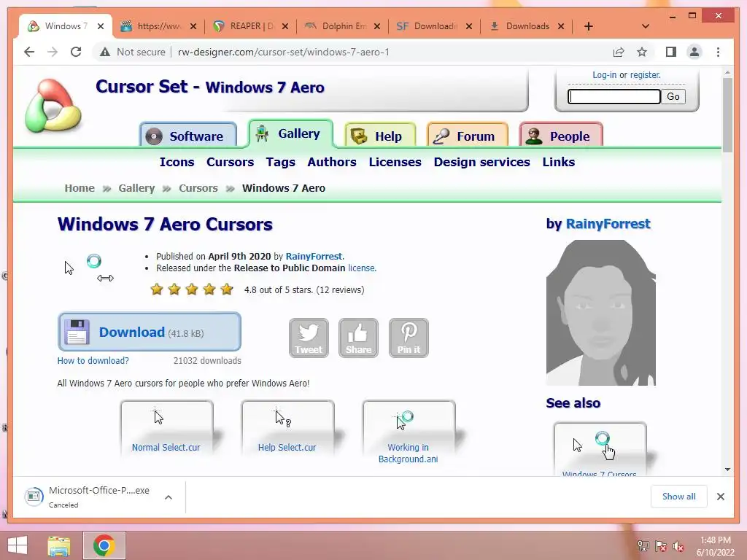Open the Chrome profile avatar
This screenshot has width=747, height=560.
point(694,52)
